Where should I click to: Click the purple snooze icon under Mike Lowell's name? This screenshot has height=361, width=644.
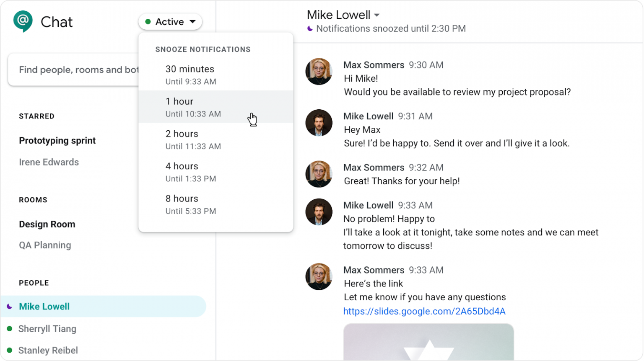[x=309, y=28]
